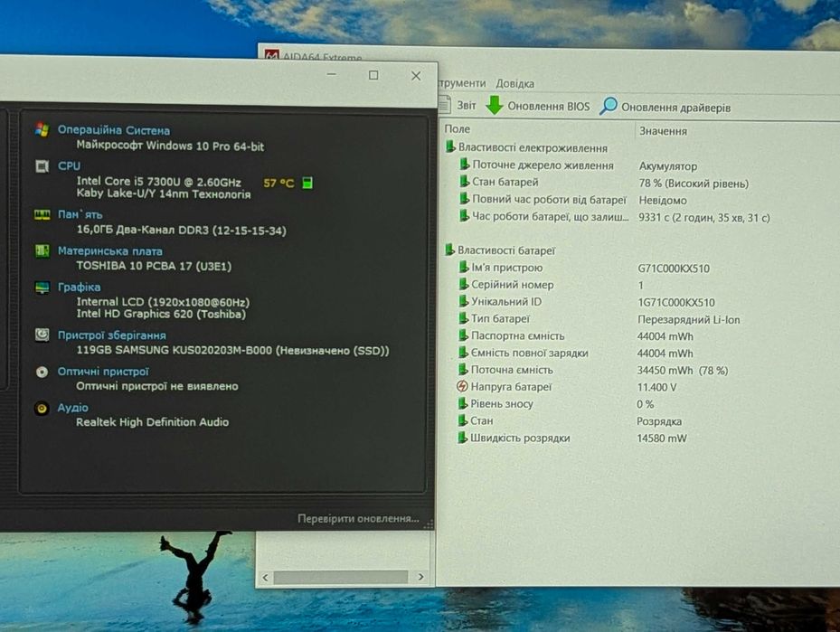Click the Звіт toolbar button label
This screenshot has width=840, height=632.
click(x=466, y=105)
